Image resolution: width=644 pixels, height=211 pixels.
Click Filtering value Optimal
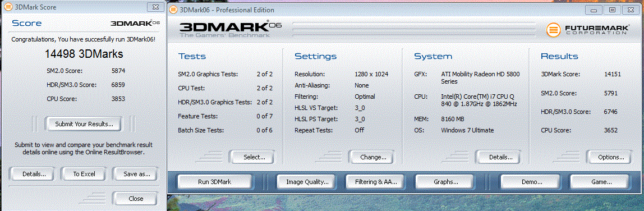365,97
